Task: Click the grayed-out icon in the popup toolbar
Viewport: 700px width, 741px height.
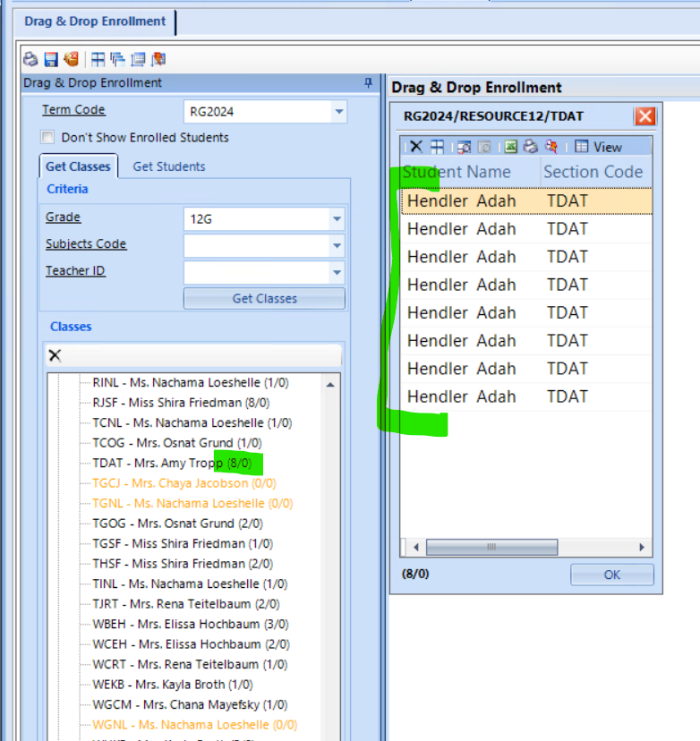Action: (x=484, y=147)
